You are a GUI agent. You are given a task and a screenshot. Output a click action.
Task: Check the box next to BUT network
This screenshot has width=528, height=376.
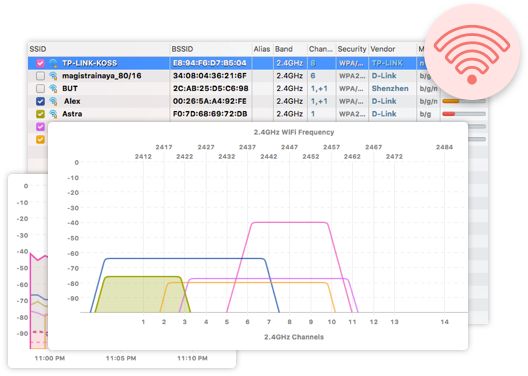40,89
